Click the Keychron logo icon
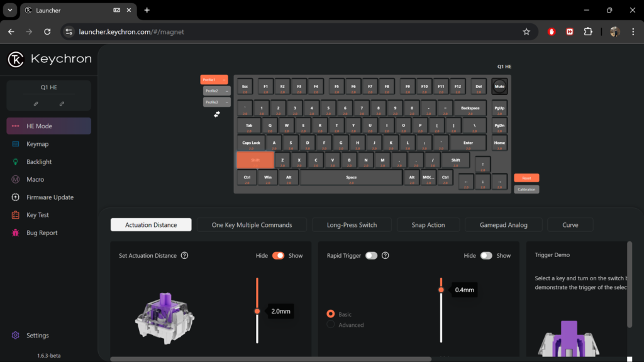Image resolution: width=644 pixels, height=362 pixels. (16, 59)
